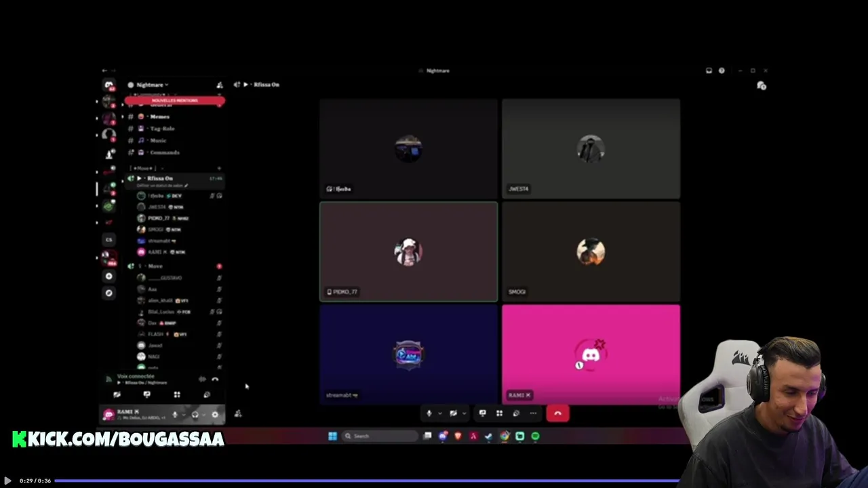868x488 pixels.
Task: Open noise suppression waveform icon
Action: pyautogui.click(x=202, y=379)
